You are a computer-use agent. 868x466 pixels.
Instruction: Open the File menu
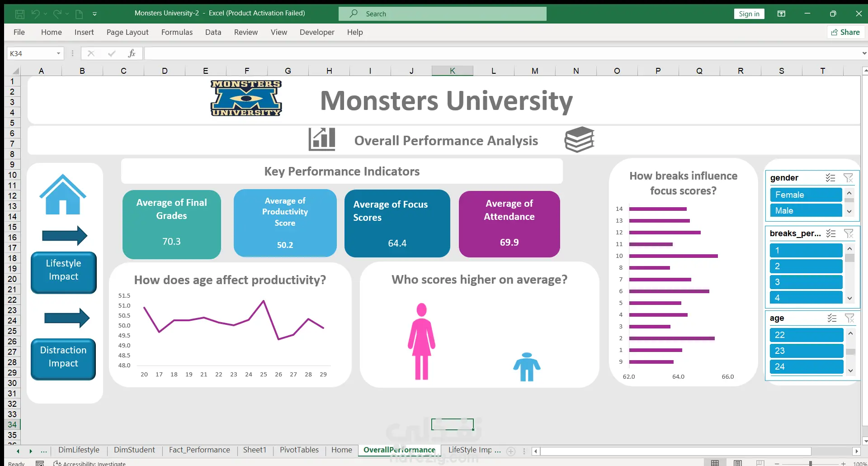coord(19,32)
